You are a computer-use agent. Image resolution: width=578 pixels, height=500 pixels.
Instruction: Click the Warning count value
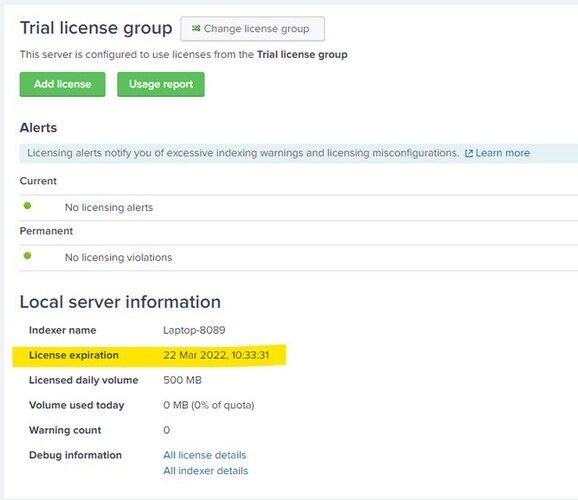167,430
